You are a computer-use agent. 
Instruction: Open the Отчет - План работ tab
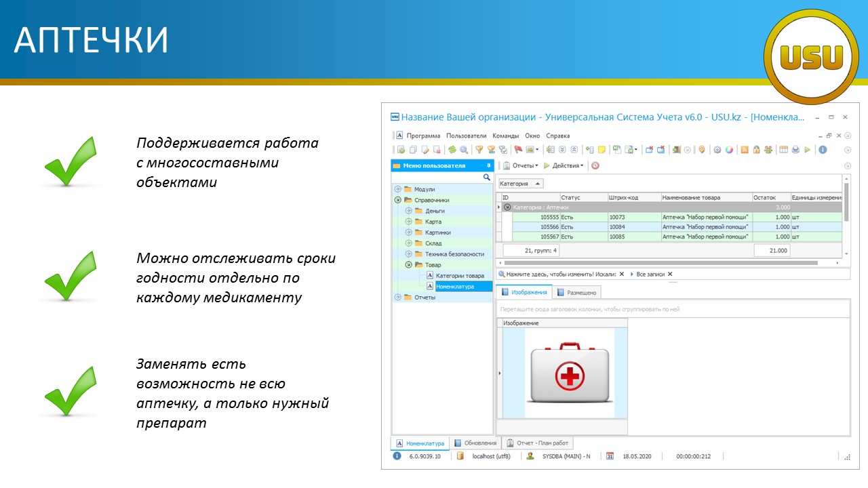[539, 443]
